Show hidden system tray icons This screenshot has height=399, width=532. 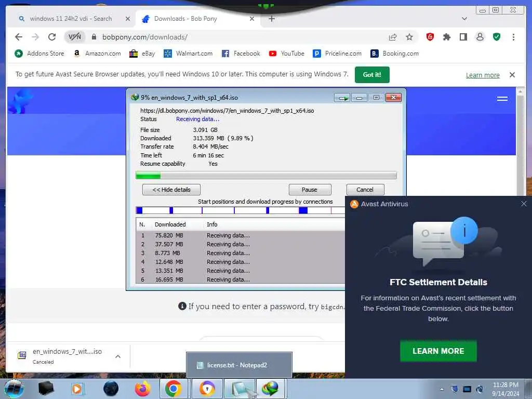[x=442, y=389]
